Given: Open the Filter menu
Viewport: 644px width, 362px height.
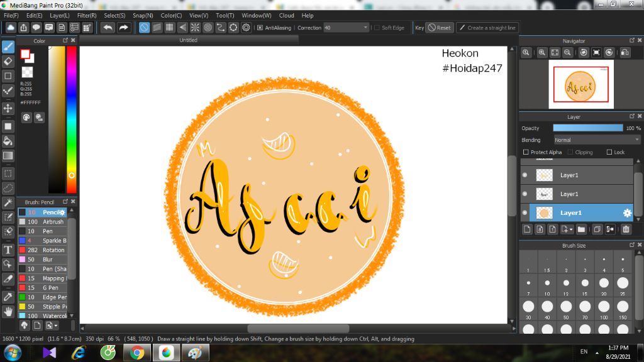Looking at the screenshot, I should pos(87,16).
